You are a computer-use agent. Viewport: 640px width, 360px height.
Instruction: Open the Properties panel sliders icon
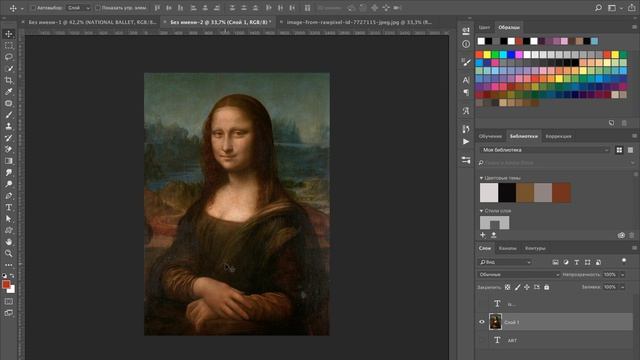click(466, 160)
